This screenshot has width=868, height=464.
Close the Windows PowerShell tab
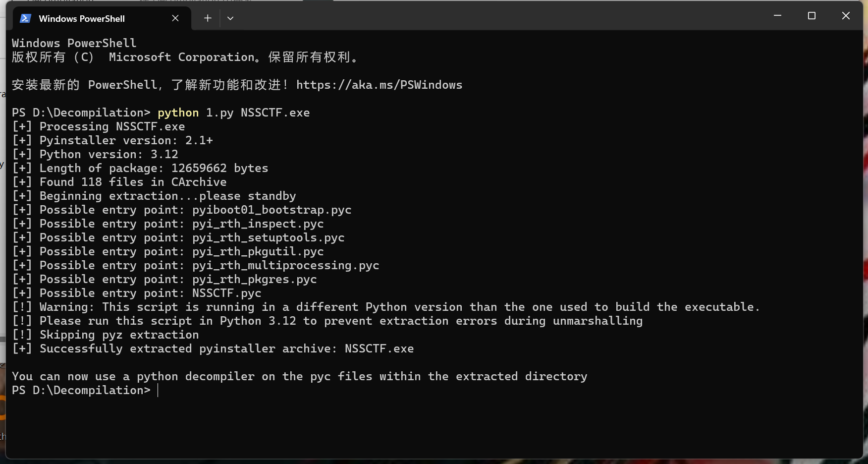coord(175,18)
